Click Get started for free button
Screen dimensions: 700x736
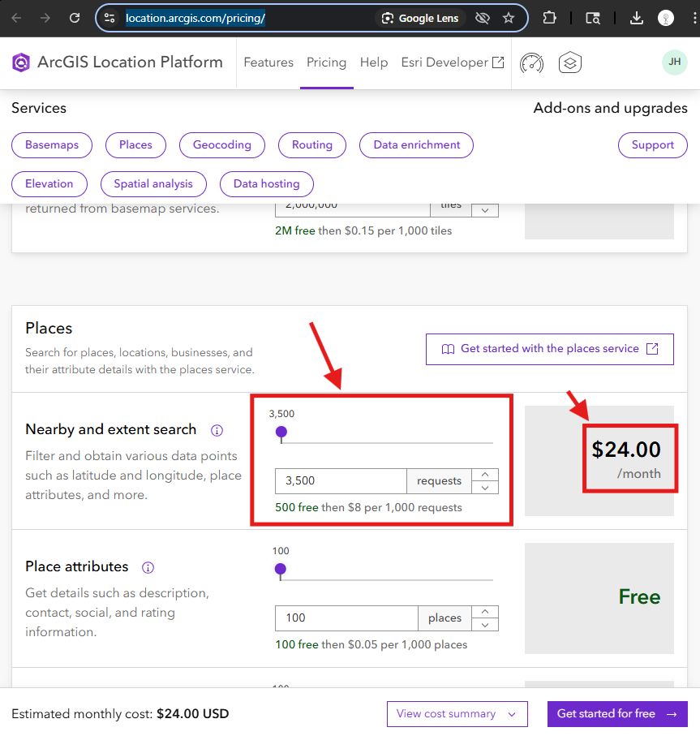(x=617, y=714)
